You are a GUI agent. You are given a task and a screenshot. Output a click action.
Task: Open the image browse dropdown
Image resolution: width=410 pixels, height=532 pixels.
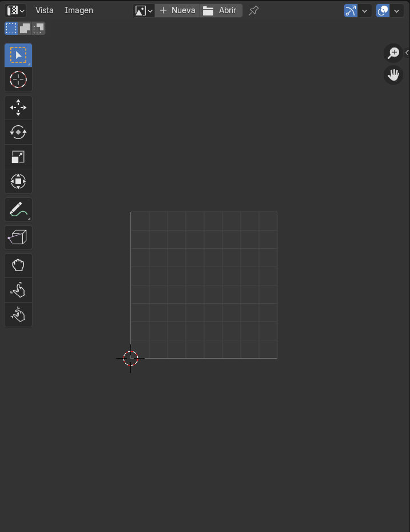(144, 10)
